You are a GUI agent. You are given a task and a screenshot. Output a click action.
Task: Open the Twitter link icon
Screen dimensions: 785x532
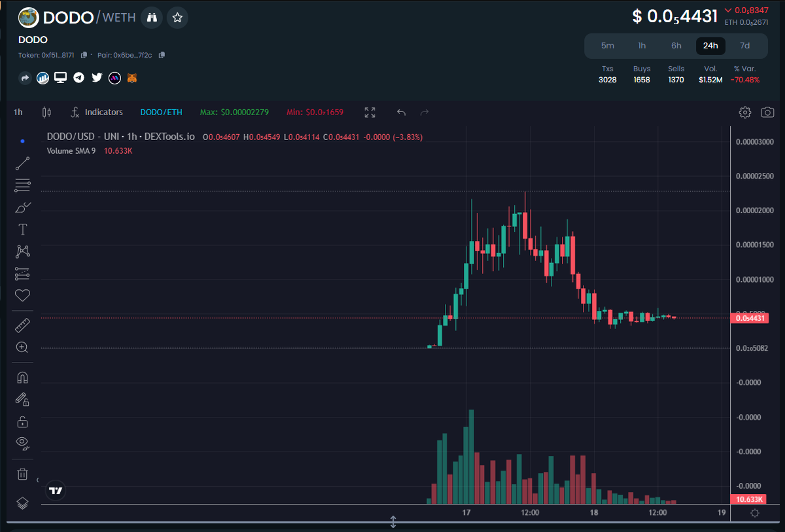(x=97, y=78)
